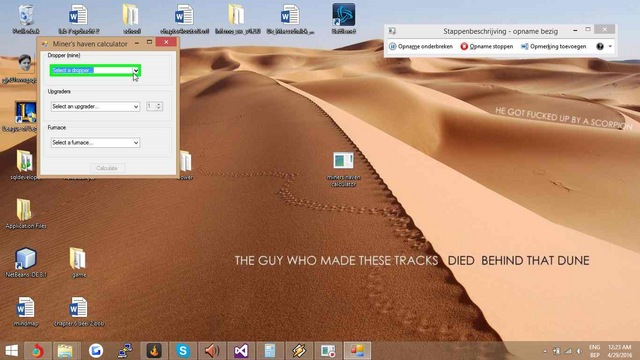Select the Recycle Bin desktop icon
Screen dimensions: 640x360
pyautogui.click(x=26, y=19)
